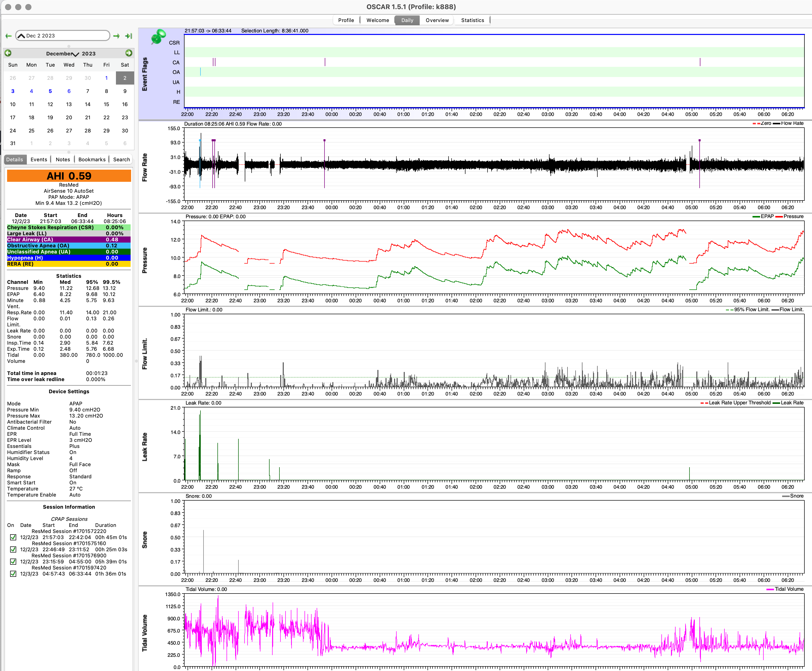Select the highlighted December 2 cell
This screenshot has width=812, height=671.
click(125, 78)
